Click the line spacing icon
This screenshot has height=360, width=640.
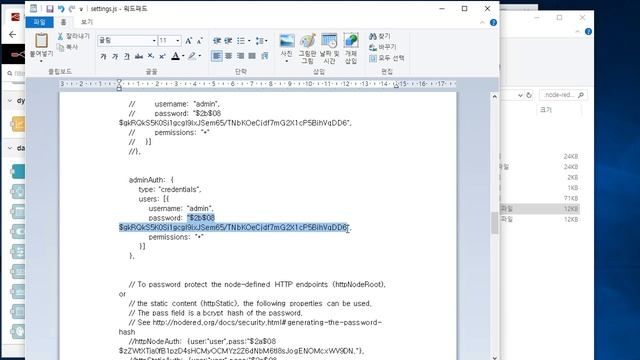tap(260, 40)
